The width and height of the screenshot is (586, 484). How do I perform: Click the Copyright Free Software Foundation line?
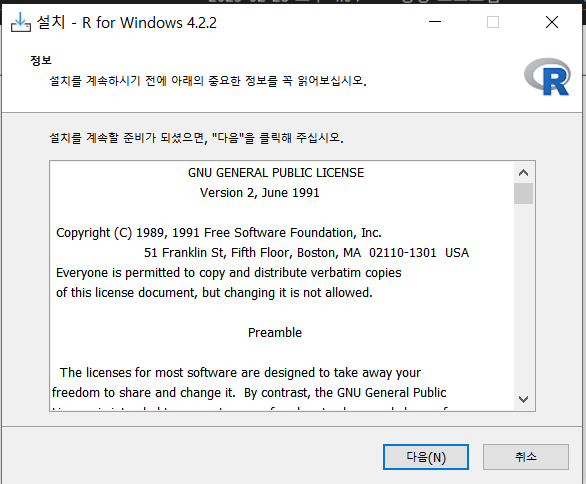(x=219, y=233)
